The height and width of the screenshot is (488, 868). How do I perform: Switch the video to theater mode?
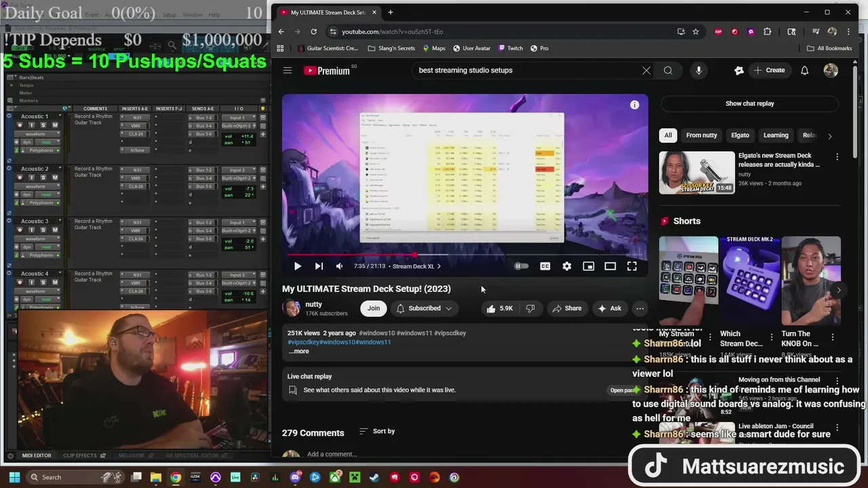coord(610,266)
